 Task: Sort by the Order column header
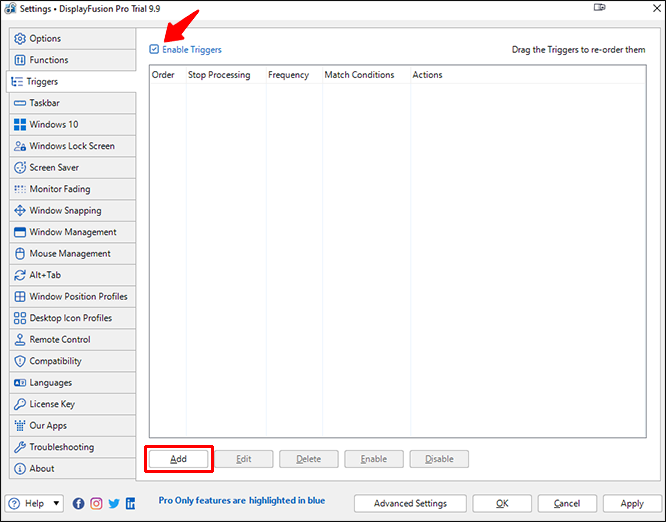click(168, 75)
